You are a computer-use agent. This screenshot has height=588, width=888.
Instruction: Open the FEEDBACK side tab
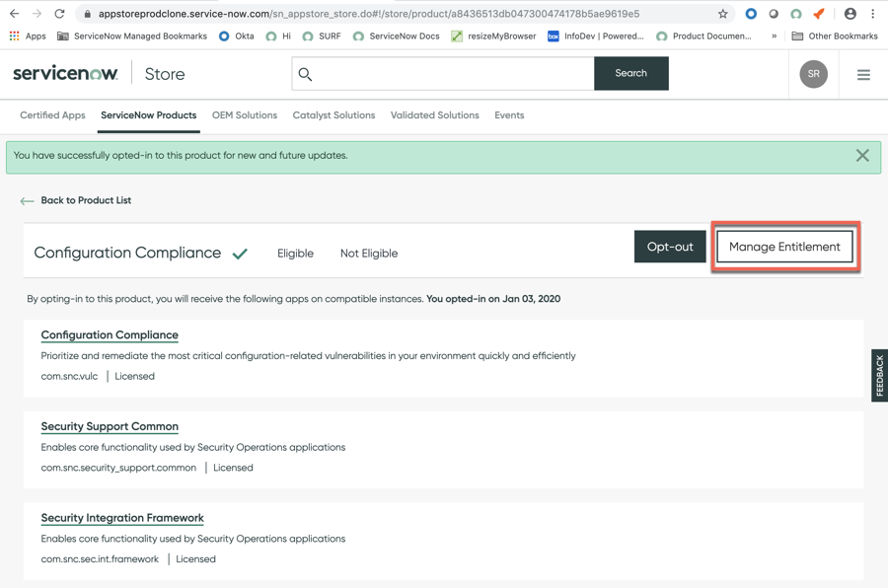coord(879,375)
